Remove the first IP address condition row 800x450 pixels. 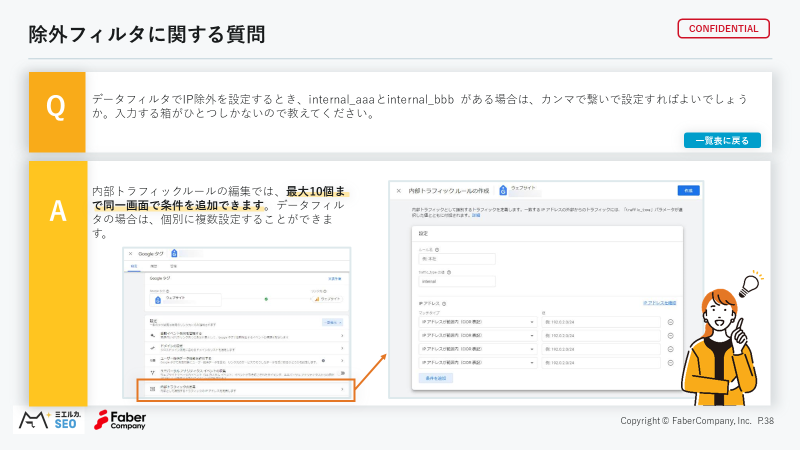(x=670, y=322)
